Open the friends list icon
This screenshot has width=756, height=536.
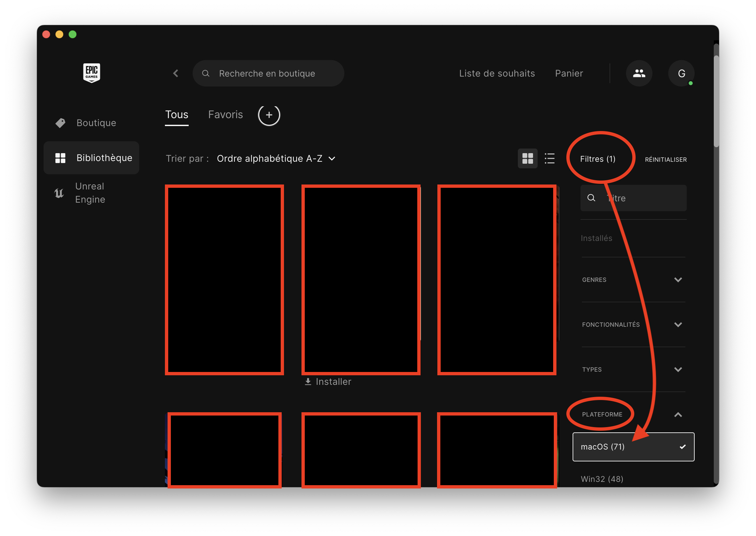[x=639, y=73]
